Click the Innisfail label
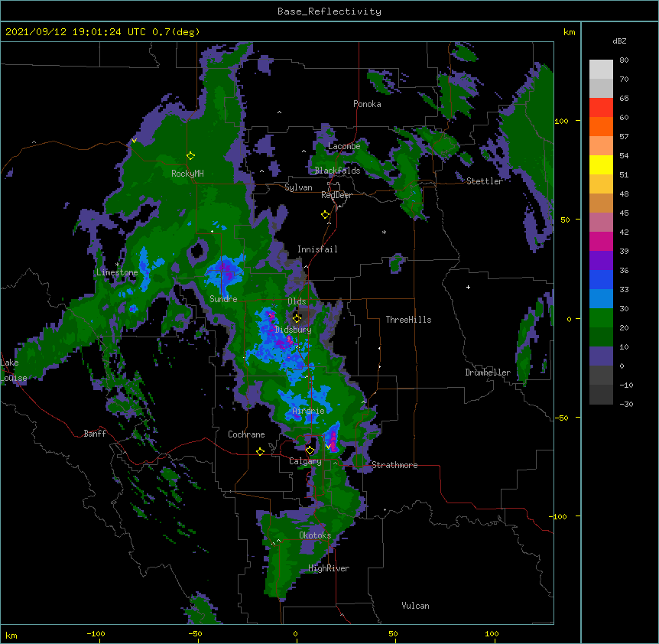This screenshot has height=644, width=659. tap(317, 249)
